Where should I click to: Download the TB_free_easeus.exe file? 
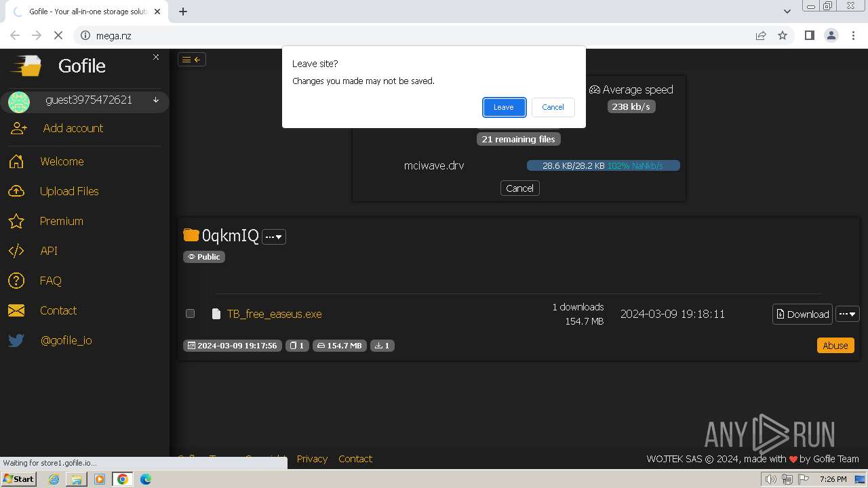click(x=802, y=314)
